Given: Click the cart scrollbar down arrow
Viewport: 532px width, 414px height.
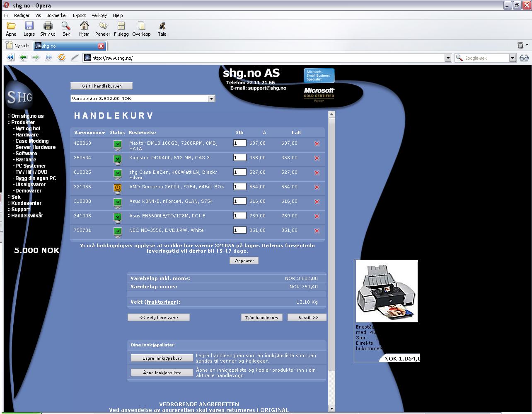Looking at the screenshot, I should pyautogui.click(x=331, y=409).
